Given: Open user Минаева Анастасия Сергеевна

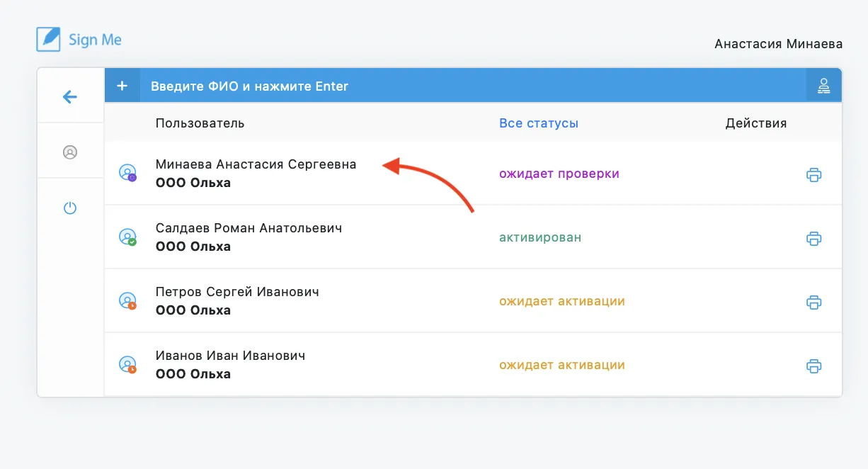Looking at the screenshot, I should 256,164.
